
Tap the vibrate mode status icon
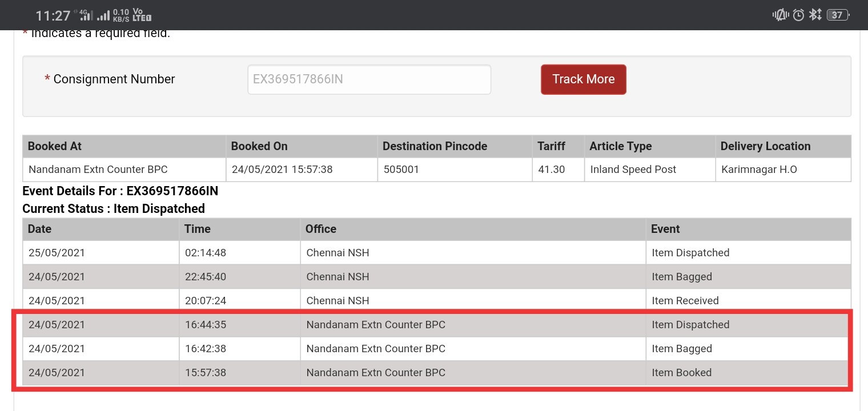[x=780, y=15]
